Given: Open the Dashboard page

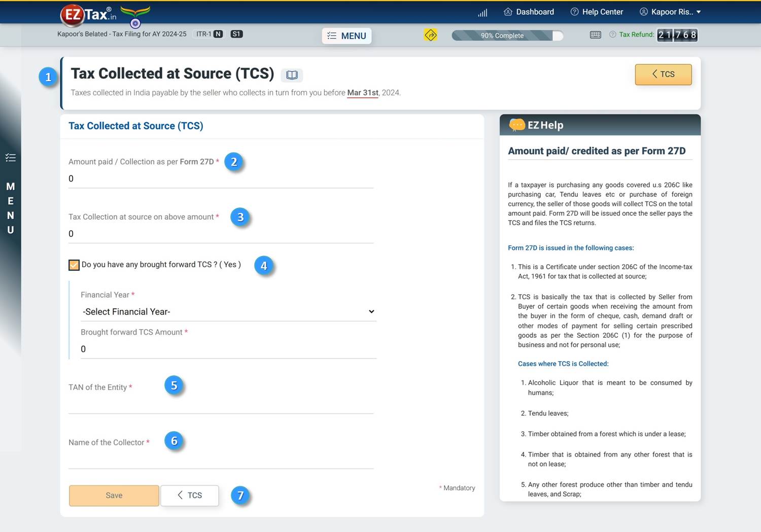Looking at the screenshot, I should tap(529, 12).
